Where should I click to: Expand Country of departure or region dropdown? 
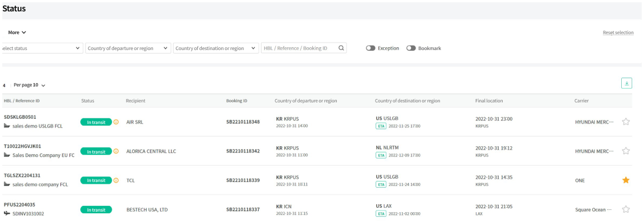[128, 48]
